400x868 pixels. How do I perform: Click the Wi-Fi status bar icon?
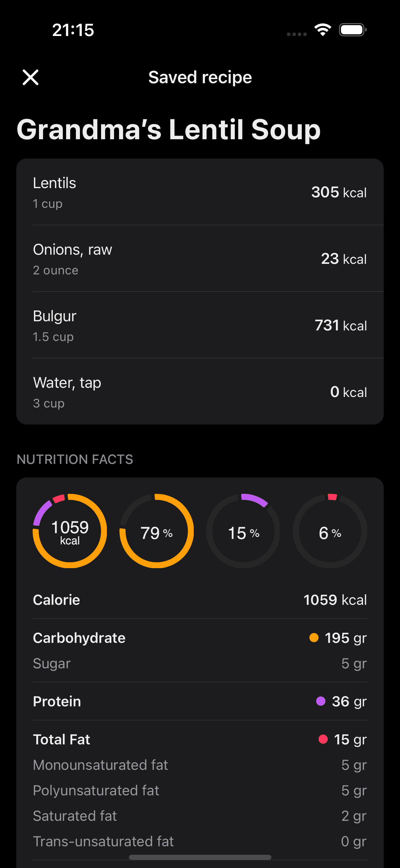pos(323,30)
